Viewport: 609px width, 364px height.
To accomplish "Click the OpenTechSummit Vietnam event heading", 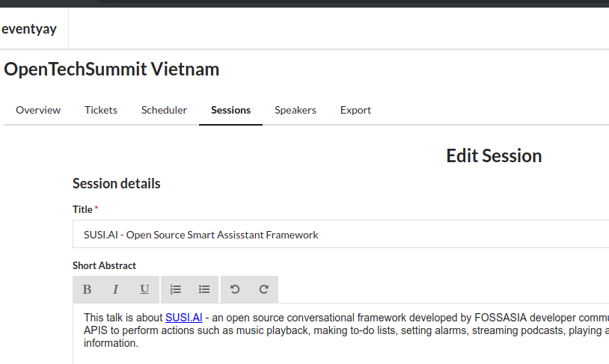I will 111,70.
